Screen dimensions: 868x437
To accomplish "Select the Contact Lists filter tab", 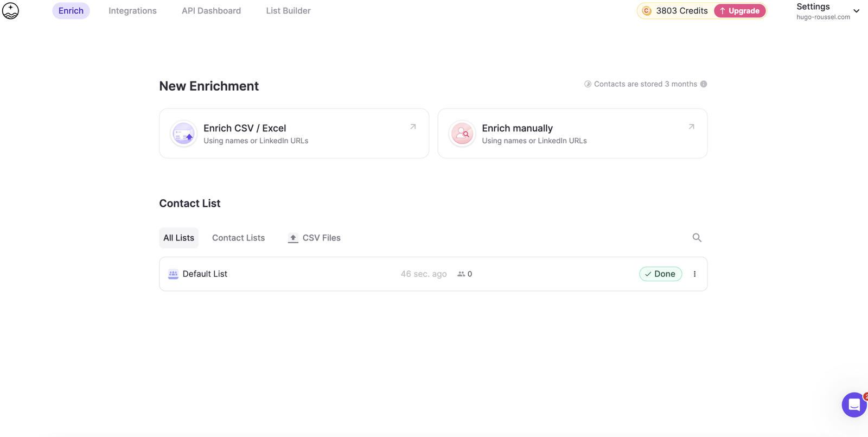I will click(x=238, y=238).
